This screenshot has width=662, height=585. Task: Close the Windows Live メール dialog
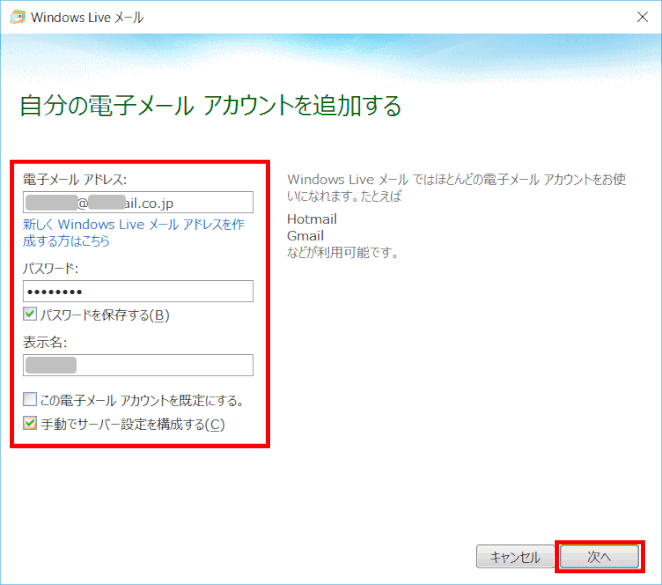click(x=642, y=17)
